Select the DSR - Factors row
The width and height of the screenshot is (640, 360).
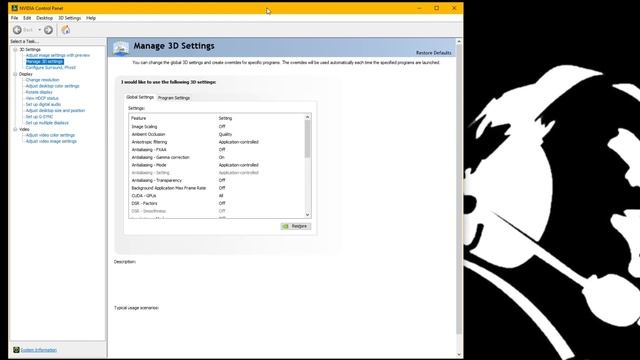point(217,203)
